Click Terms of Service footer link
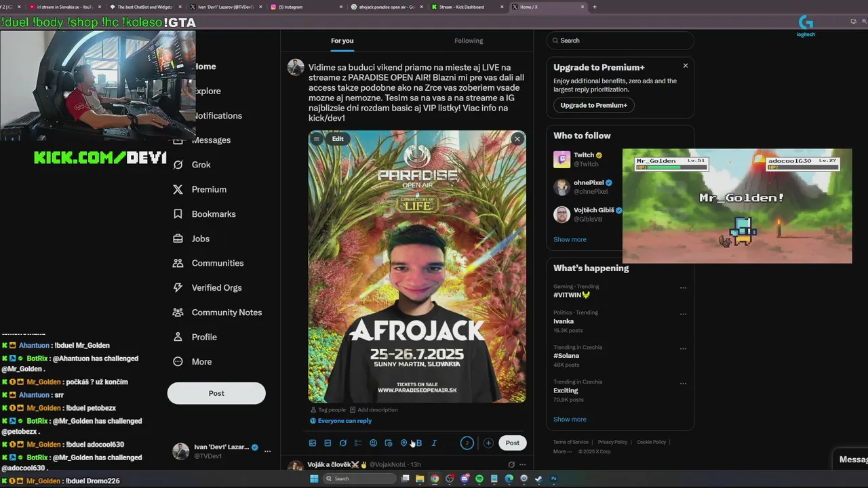This screenshot has height=488, width=868. click(x=571, y=442)
